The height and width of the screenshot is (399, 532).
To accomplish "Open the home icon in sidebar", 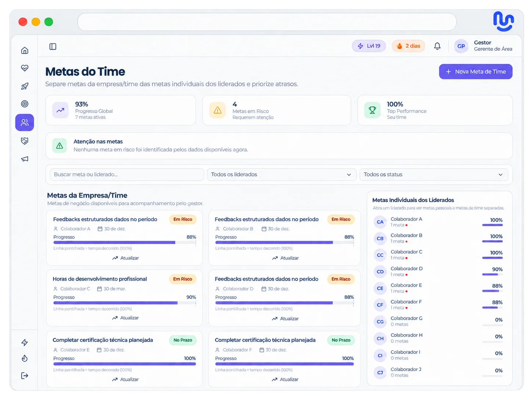I will (25, 50).
